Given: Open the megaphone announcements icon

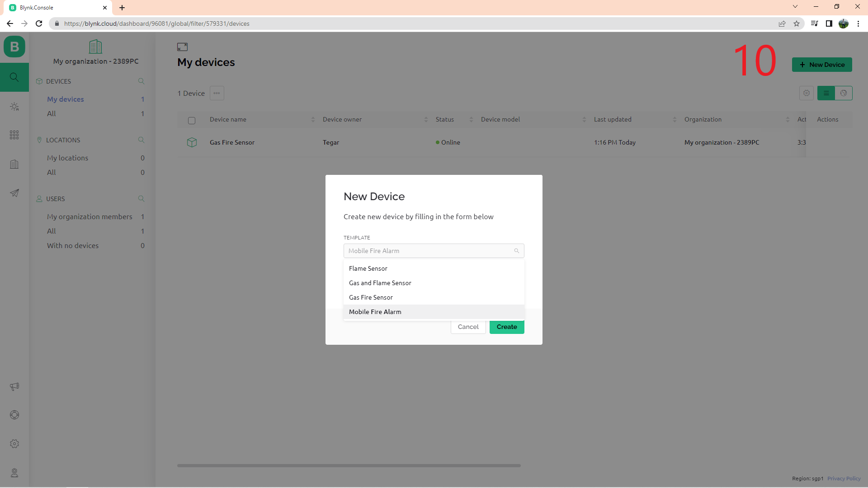Looking at the screenshot, I should click(14, 386).
